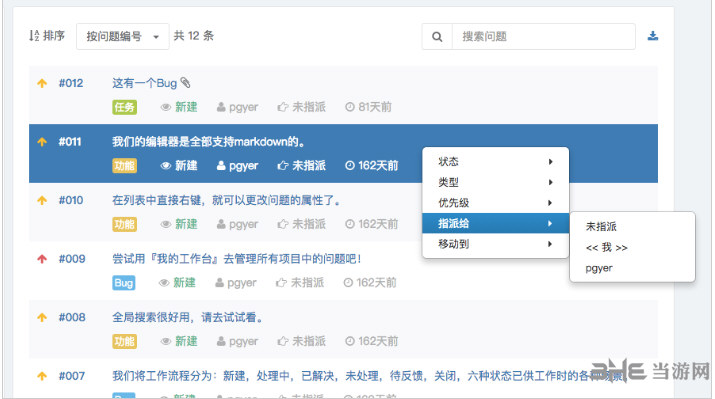Open the 优先级 context menu entry
This screenshot has width=715, height=399.
[496, 202]
